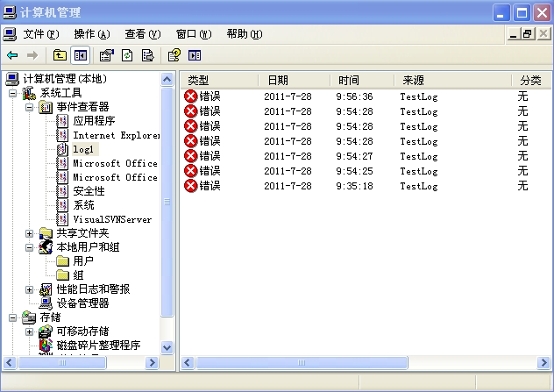Click the 系统 log icon
Screen dimensions: 554x392
click(62, 205)
